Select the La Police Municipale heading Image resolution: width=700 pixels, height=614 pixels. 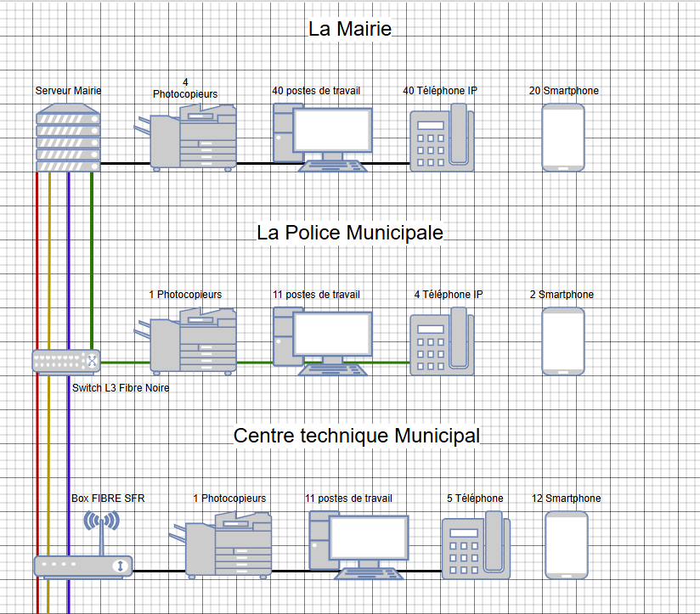350,233
